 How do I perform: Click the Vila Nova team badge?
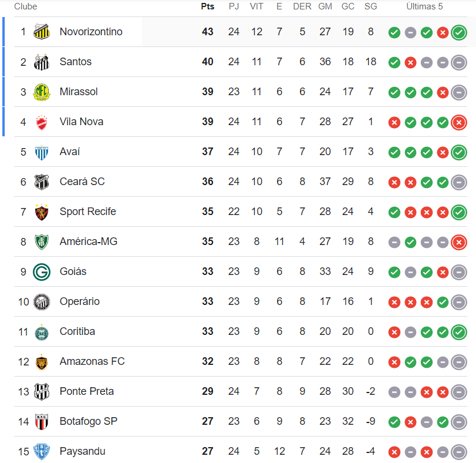coord(41,122)
